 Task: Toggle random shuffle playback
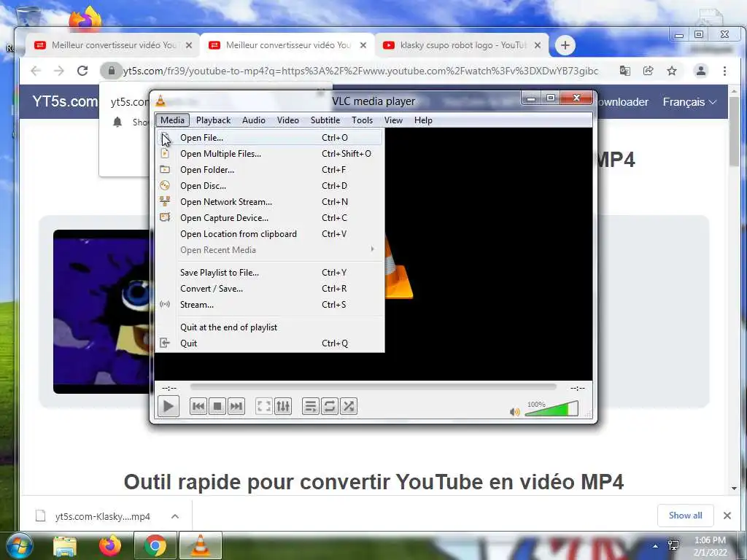click(349, 406)
